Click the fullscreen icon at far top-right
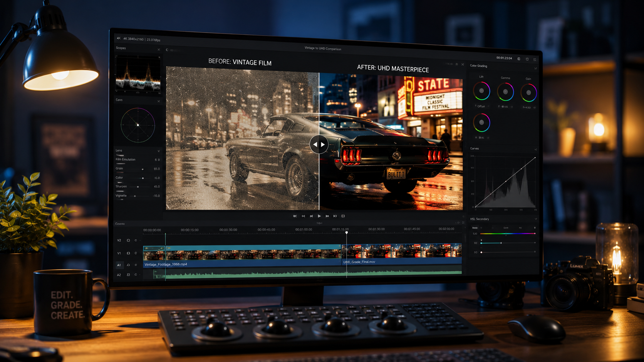 (535, 60)
